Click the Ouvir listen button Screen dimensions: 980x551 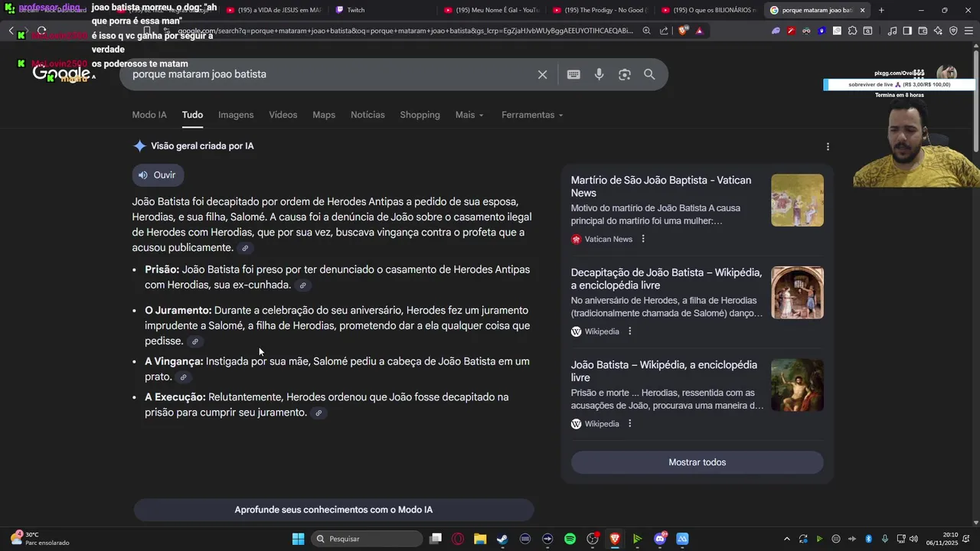click(x=158, y=175)
